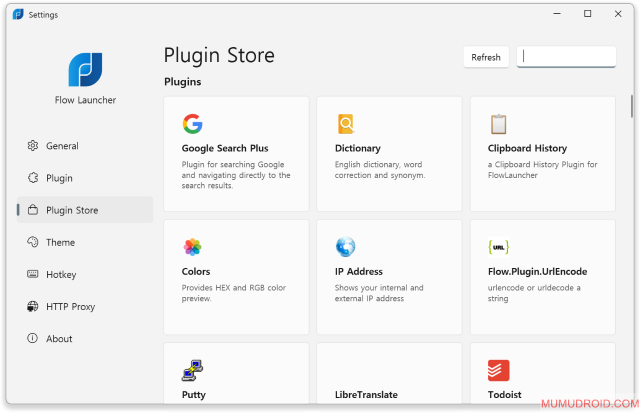Click the Todoist red icon
Image resolution: width=640 pixels, height=413 pixels.
click(498, 370)
